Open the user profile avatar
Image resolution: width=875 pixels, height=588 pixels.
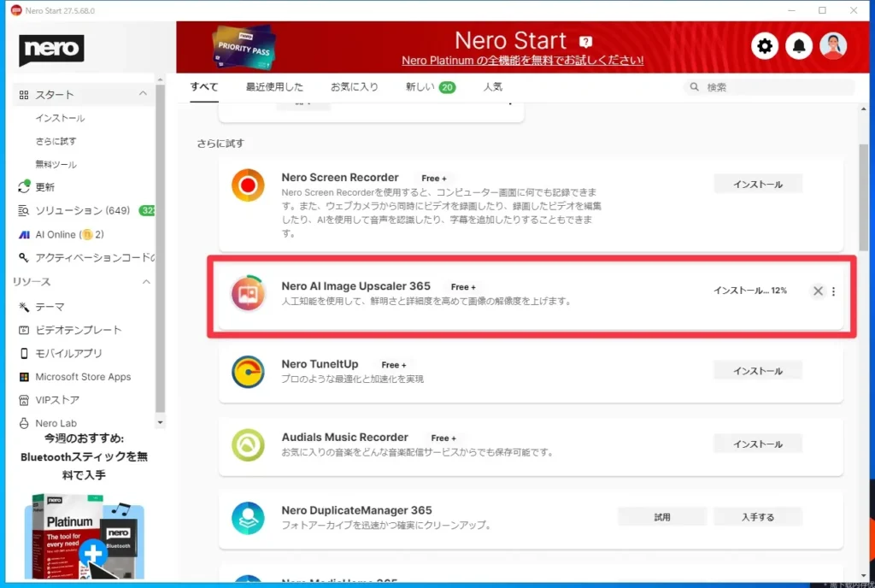(x=833, y=46)
